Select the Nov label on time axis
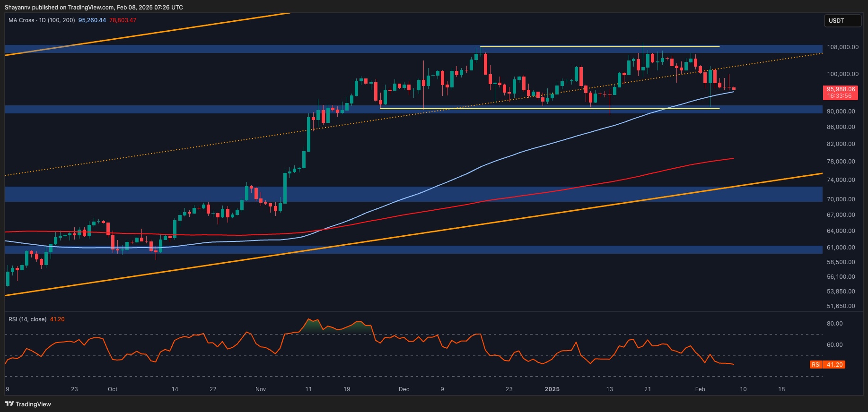 point(260,389)
